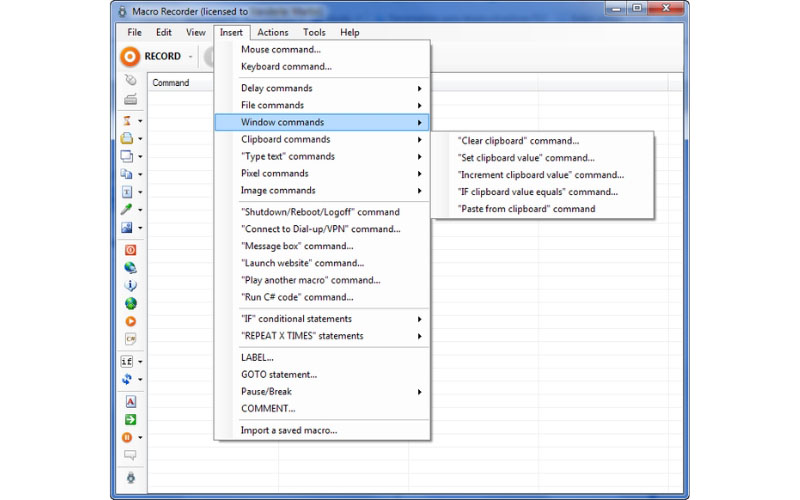Click the pixel eyedropper icon
This screenshot has width=800, height=500.
[127, 209]
